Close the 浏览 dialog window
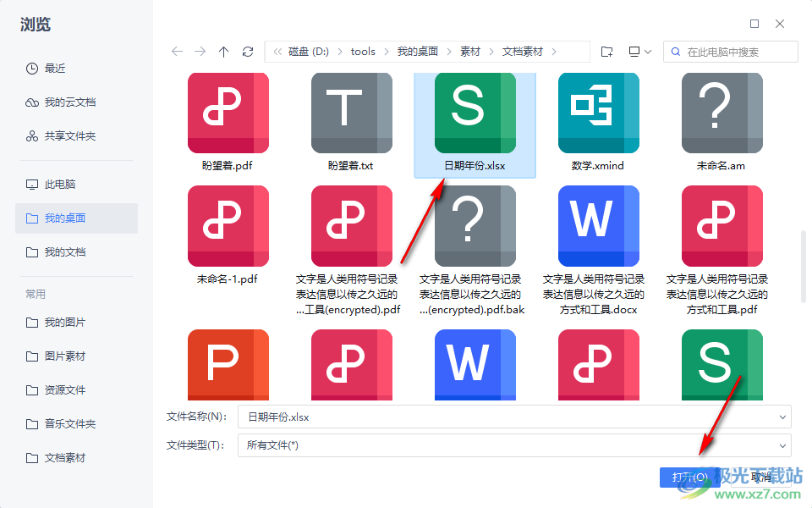This screenshot has height=508, width=812. (780, 24)
